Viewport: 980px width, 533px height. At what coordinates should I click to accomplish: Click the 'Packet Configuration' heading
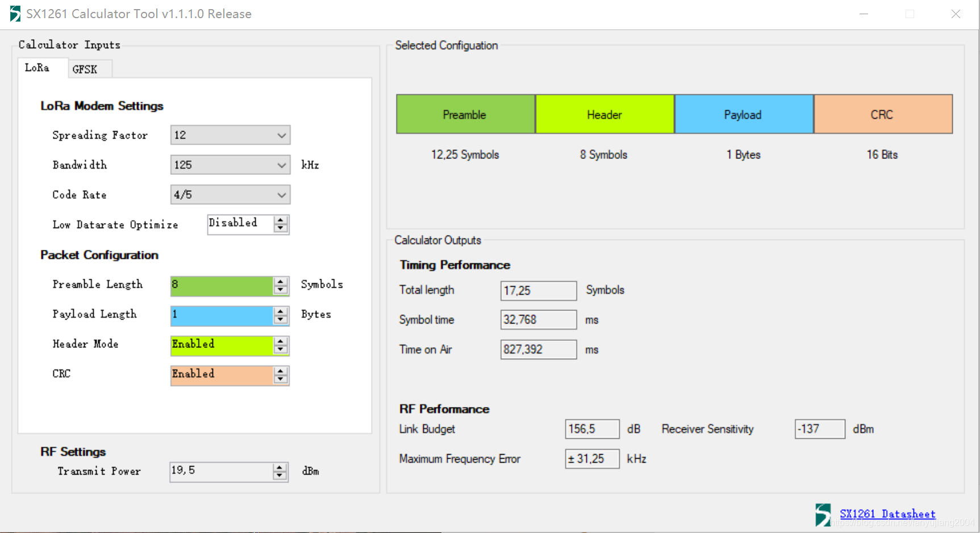(x=99, y=255)
